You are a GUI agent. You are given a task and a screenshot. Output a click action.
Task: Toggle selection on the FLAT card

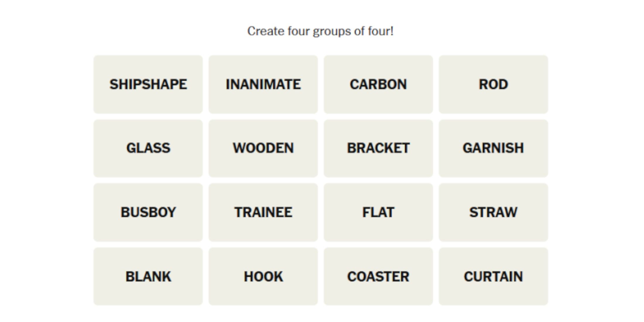[378, 213]
